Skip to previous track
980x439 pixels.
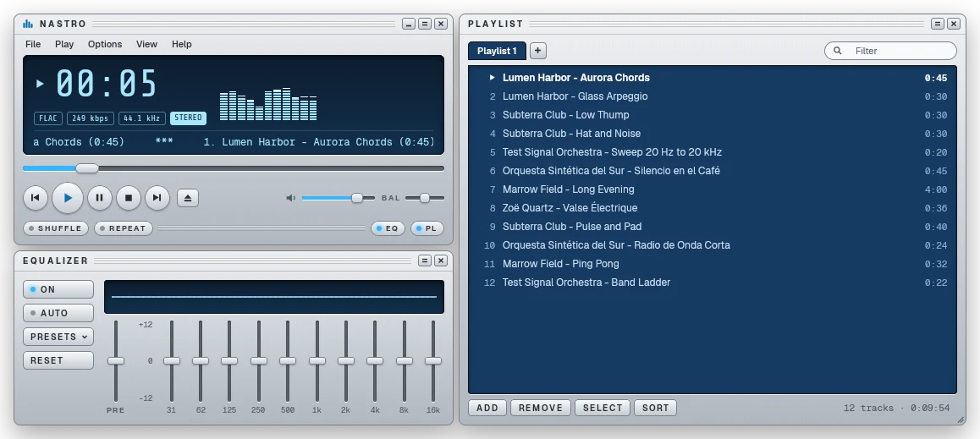pos(36,198)
